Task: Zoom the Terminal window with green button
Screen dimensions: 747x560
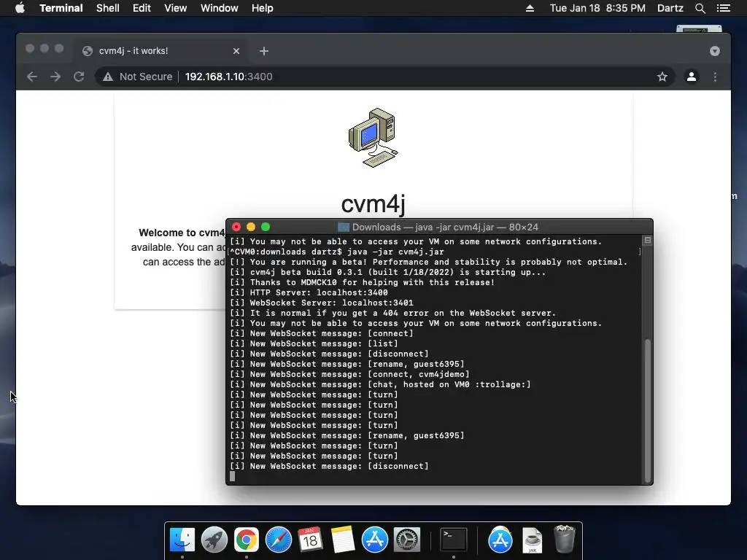Action: tap(266, 227)
